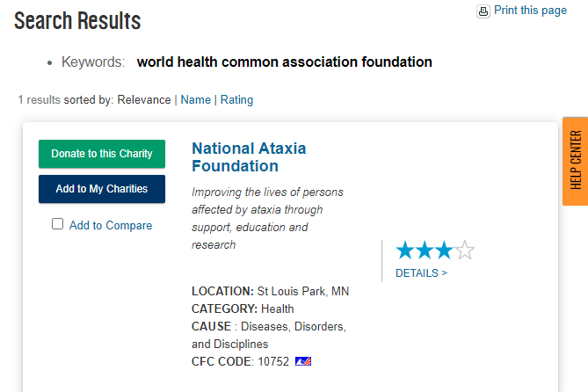Open the Help Center side tab
588x392 pixels.
(x=576, y=160)
